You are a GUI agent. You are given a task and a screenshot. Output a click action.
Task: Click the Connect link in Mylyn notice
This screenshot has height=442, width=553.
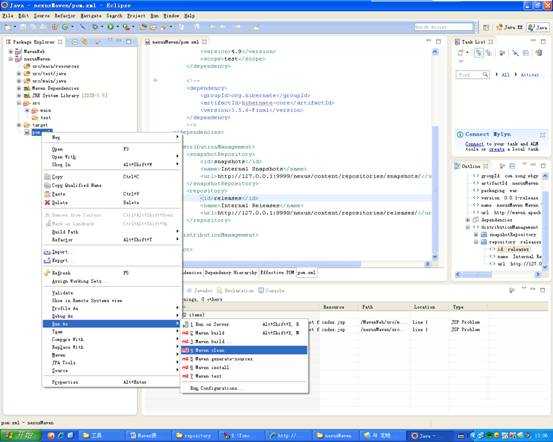pos(474,144)
